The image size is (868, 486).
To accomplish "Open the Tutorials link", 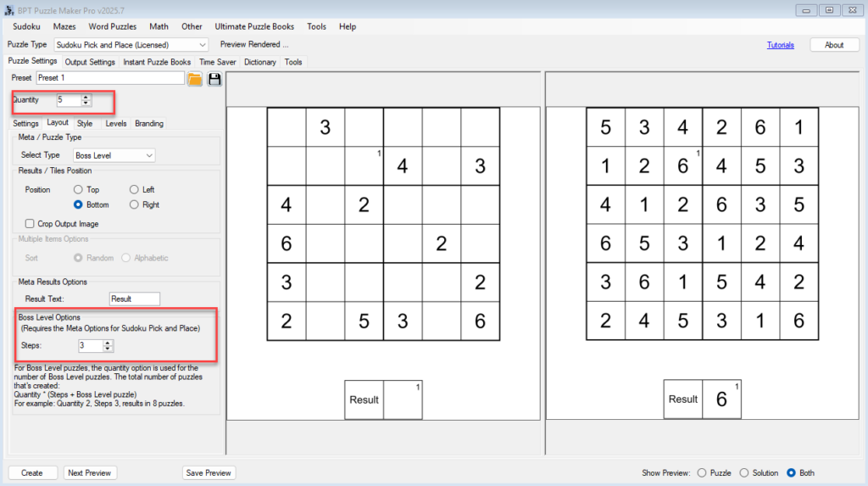I will pyautogui.click(x=780, y=45).
